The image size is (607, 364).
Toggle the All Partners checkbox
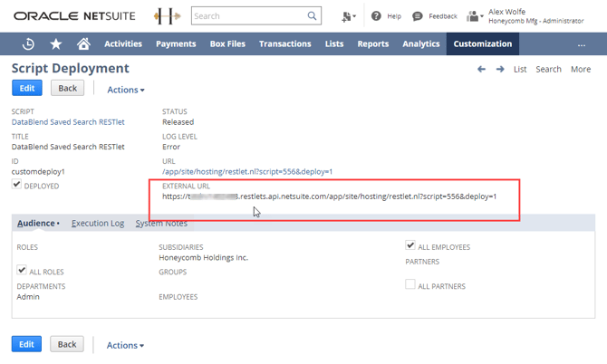pyautogui.click(x=410, y=284)
